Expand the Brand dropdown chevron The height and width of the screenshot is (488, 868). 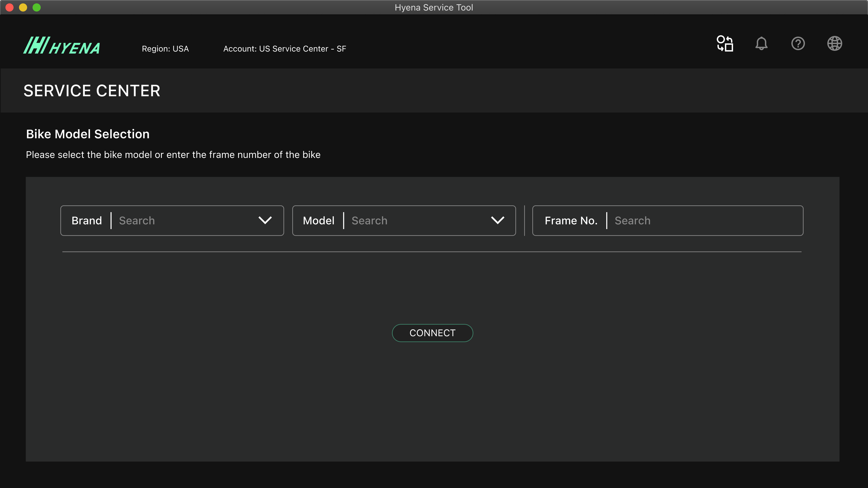(x=265, y=221)
